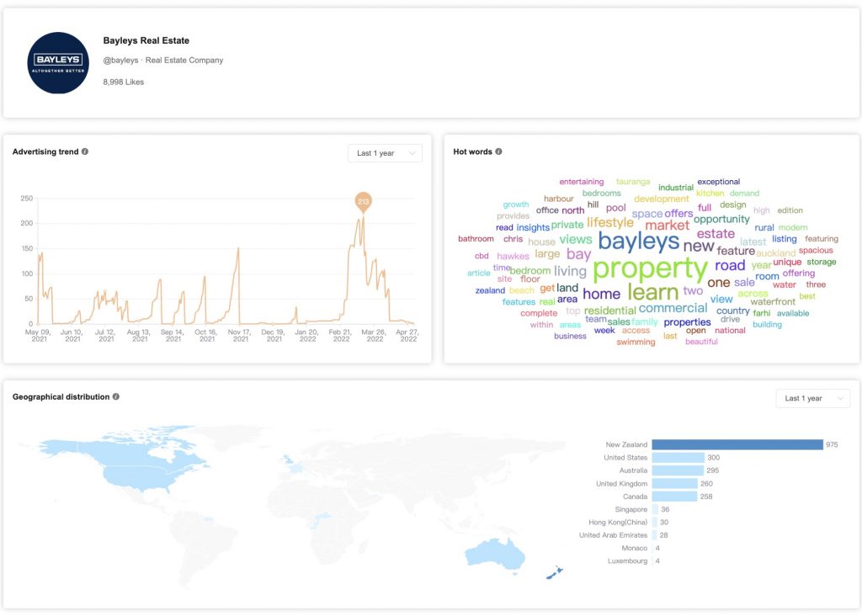Click the word 'road' in the word cloud
The height and width of the screenshot is (616, 862).
(x=730, y=265)
